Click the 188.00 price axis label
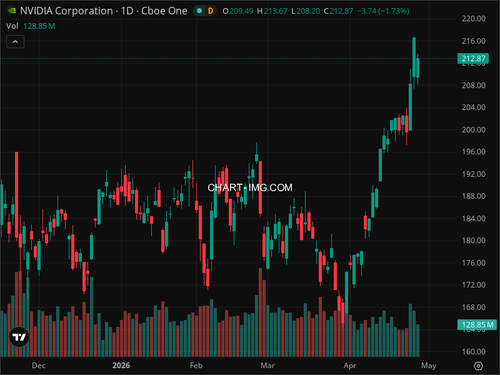This screenshot has height=375, width=500. [473, 196]
